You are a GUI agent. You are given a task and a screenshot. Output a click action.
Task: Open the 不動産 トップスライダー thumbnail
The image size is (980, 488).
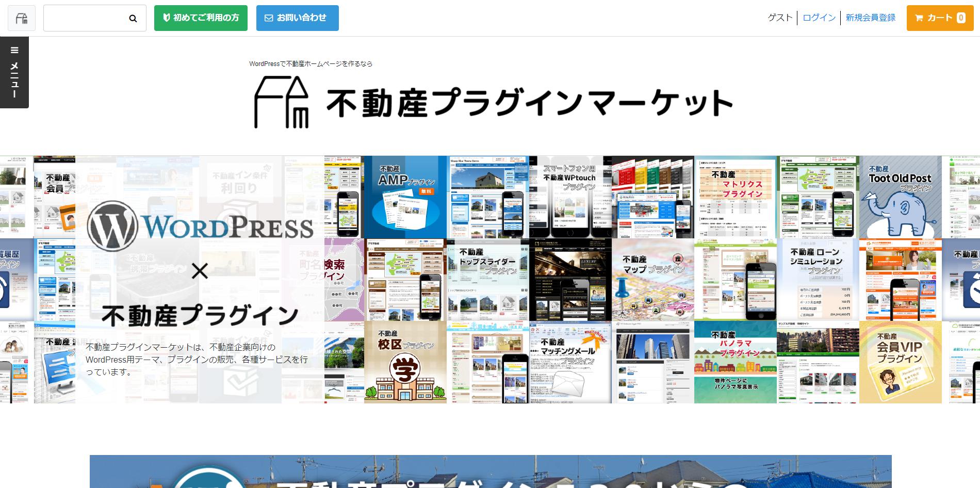pos(488,280)
